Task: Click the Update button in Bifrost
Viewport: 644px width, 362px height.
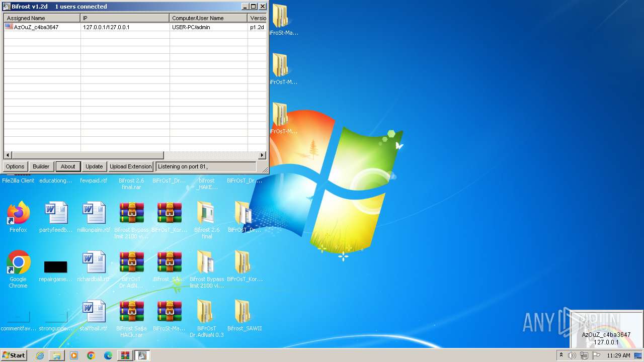Action: tap(94, 166)
